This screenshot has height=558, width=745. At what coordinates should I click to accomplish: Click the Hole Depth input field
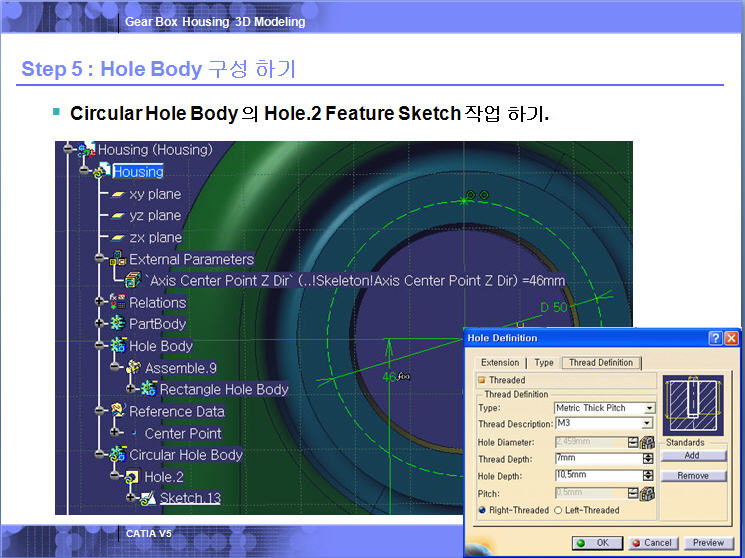pos(597,475)
